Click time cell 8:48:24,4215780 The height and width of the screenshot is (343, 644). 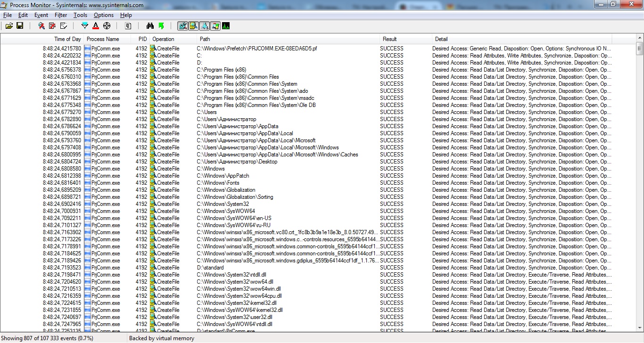pos(61,49)
